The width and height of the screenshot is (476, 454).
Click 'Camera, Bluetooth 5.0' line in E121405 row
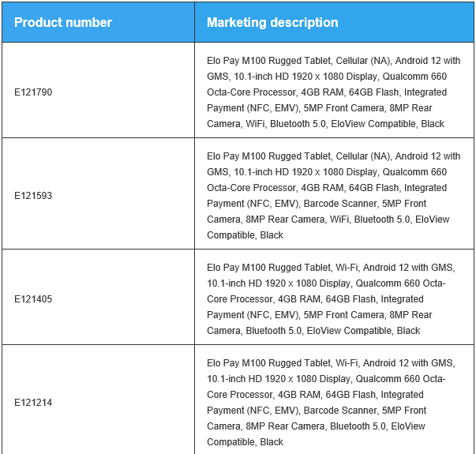click(253, 330)
